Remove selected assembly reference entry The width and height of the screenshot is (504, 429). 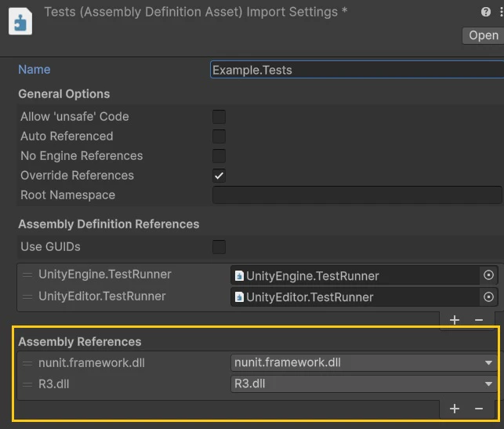pyautogui.click(x=479, y=409)
